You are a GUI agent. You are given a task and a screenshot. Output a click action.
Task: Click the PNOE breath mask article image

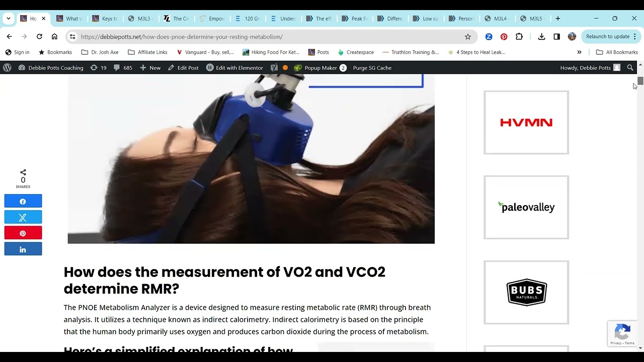[x=251, y=159]
